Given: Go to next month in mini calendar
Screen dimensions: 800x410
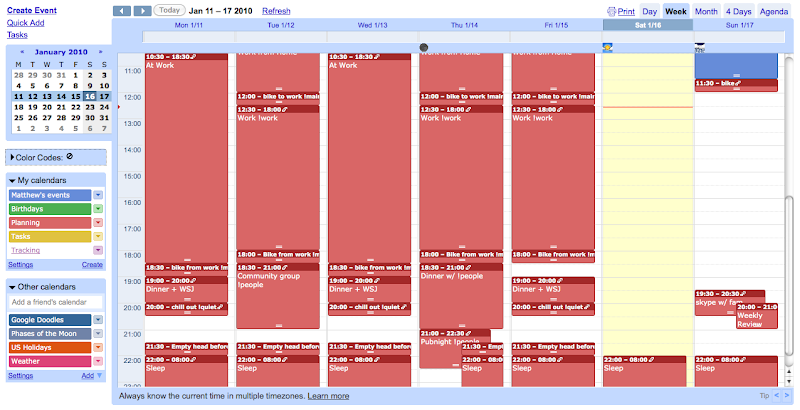Looking at the screenshot, I should [101, 52].
